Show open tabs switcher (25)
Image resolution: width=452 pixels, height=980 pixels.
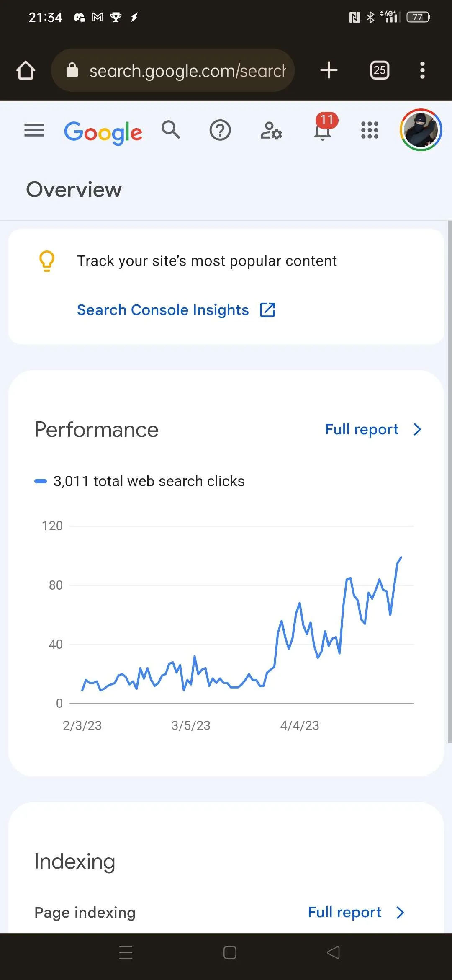click(x=380, y=70)
